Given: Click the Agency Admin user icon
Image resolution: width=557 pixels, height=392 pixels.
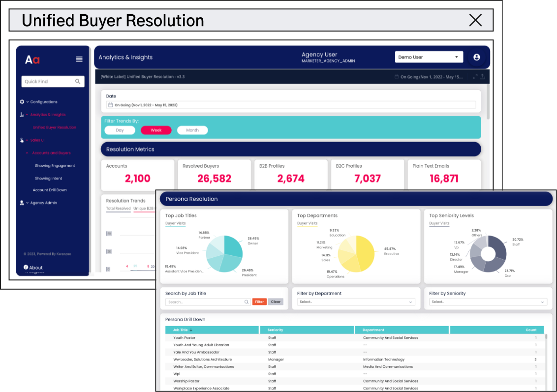Looking at the screenshot, I should [x=22, y=203].
